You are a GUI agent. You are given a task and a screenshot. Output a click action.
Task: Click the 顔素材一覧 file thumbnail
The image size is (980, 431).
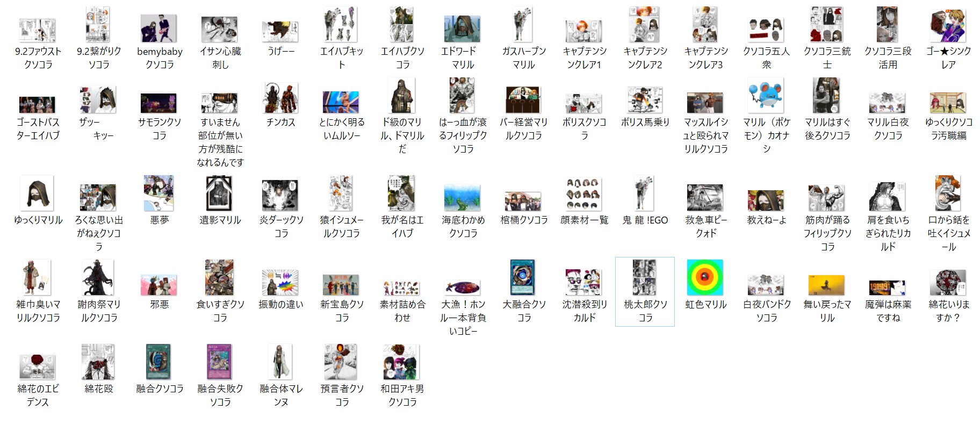pyautogui.click(x=584, y=195)
